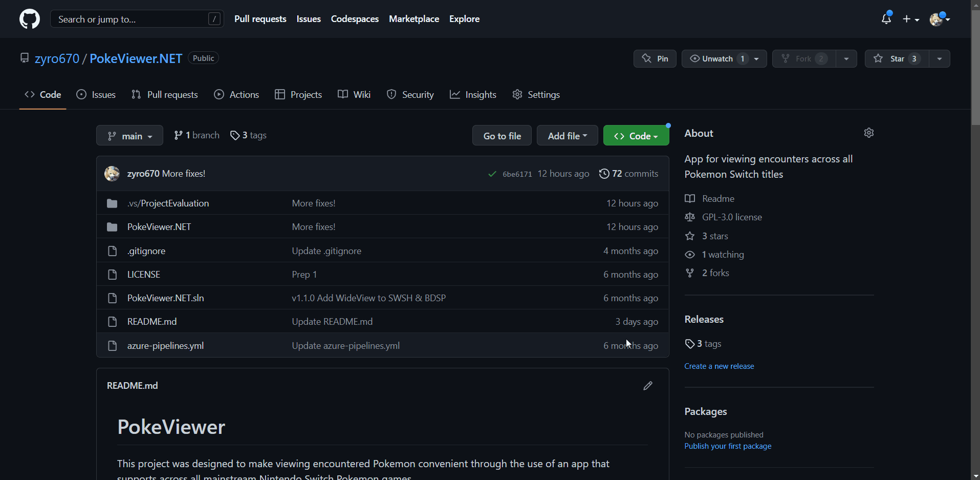Switch to the Wiki tab
The width and height of the screenshot is (980, 480).
click(x=354, y=95)
